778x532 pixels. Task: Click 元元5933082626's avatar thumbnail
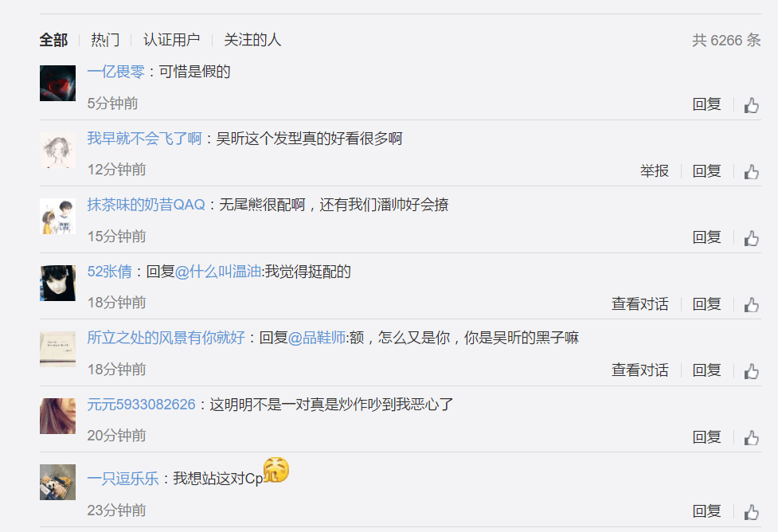tap(57, 416)
